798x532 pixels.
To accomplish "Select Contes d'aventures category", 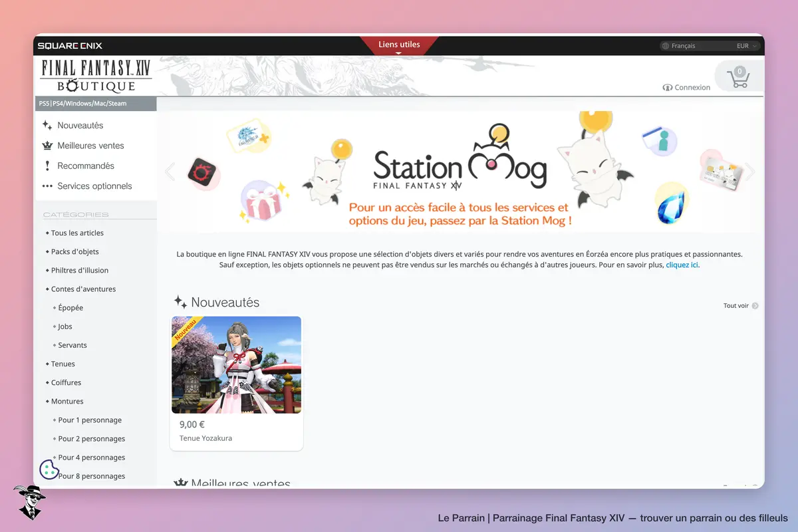I will tap(83, 289).
